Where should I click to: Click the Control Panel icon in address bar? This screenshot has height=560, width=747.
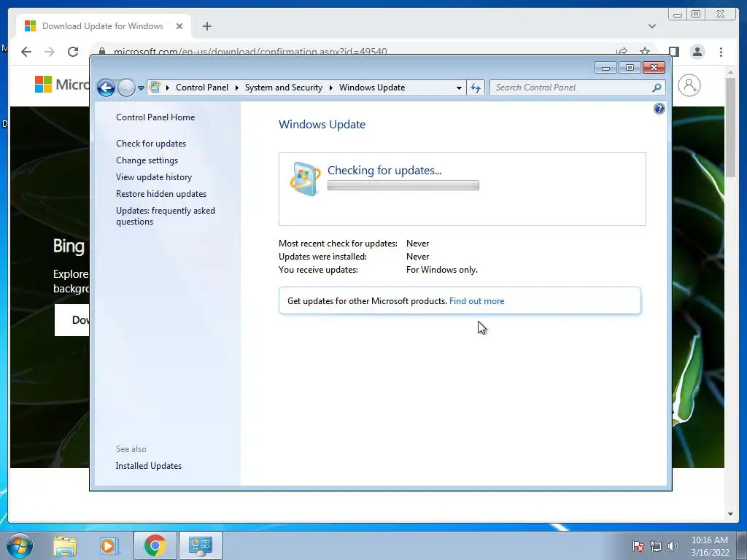[155, 87]
